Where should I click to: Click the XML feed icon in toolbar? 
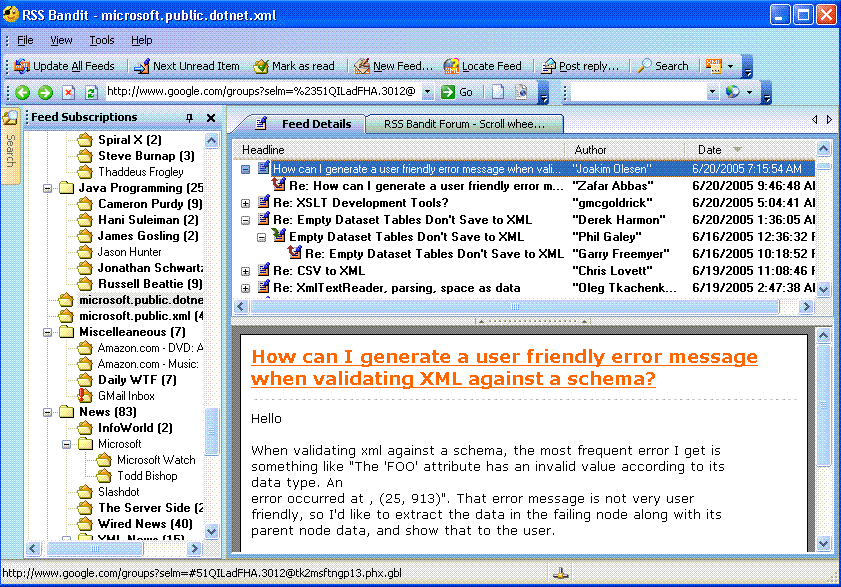(713, 66)
